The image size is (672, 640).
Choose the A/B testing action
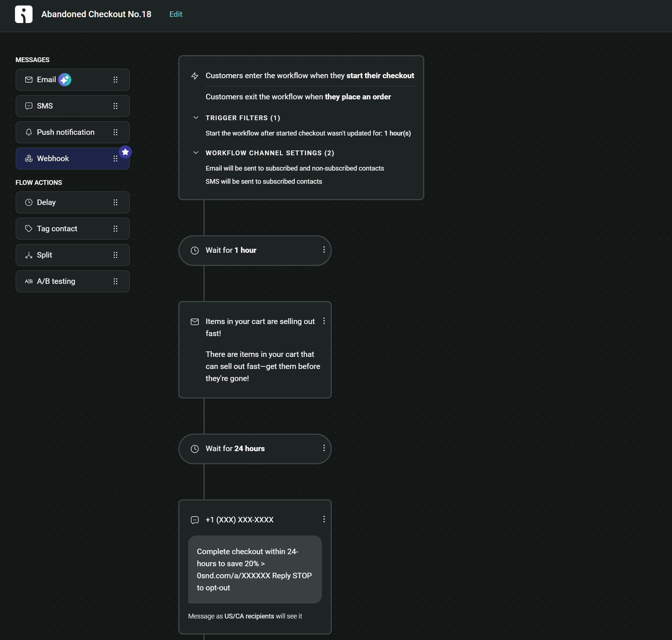[72, 281]
